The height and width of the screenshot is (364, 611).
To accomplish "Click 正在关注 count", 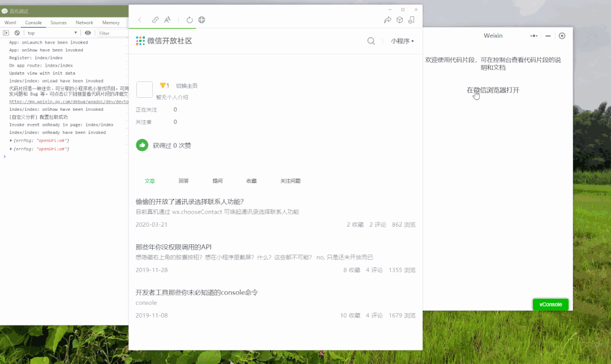I will click(x=175, y=110).
